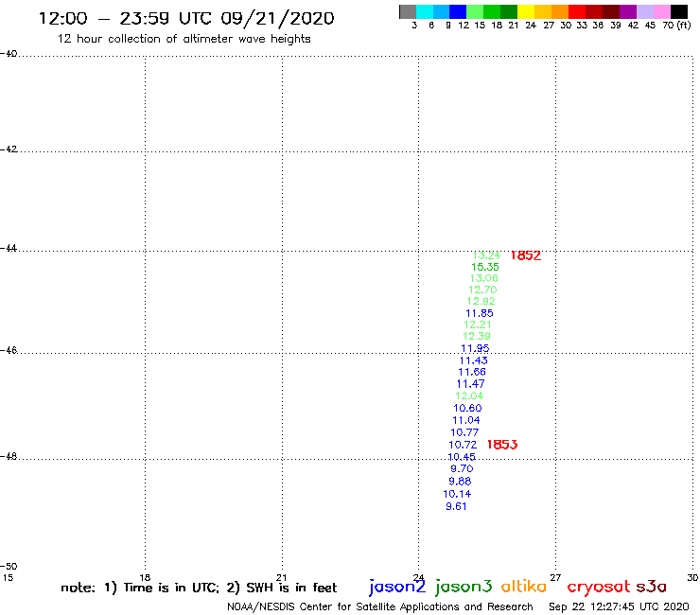Viewport: 700px width, 615px height.
Task: Select the subtitle '12 hour collection of altimeter wave heights'
Action: click(184, 39)
